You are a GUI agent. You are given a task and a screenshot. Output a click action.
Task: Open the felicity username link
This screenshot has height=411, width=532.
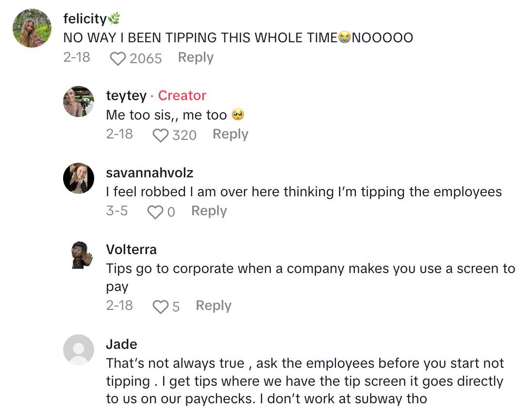[85, 19]
